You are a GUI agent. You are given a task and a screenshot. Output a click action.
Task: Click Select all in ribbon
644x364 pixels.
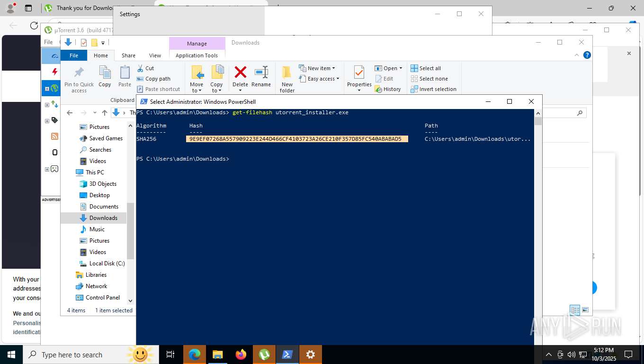tap(426, 68)
